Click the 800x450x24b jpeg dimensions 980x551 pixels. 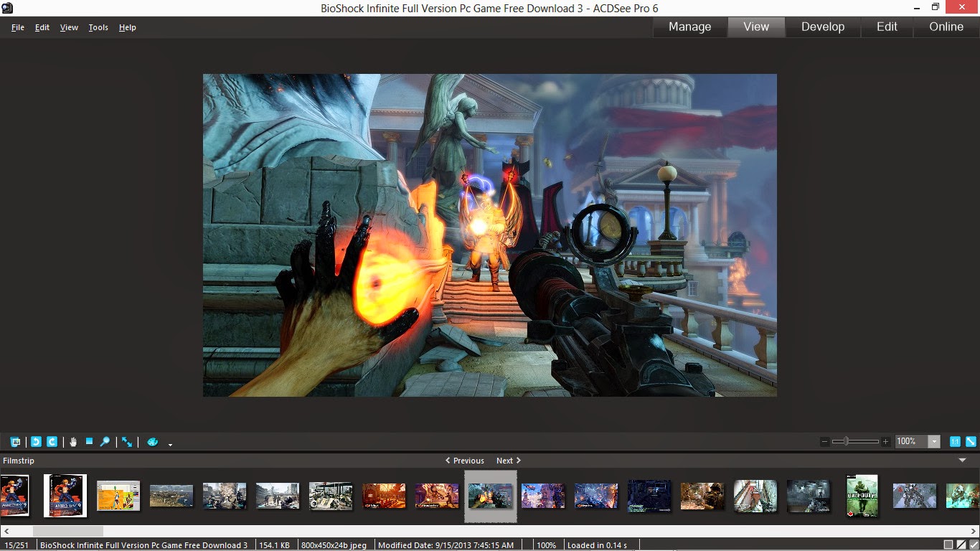point(334,545)
